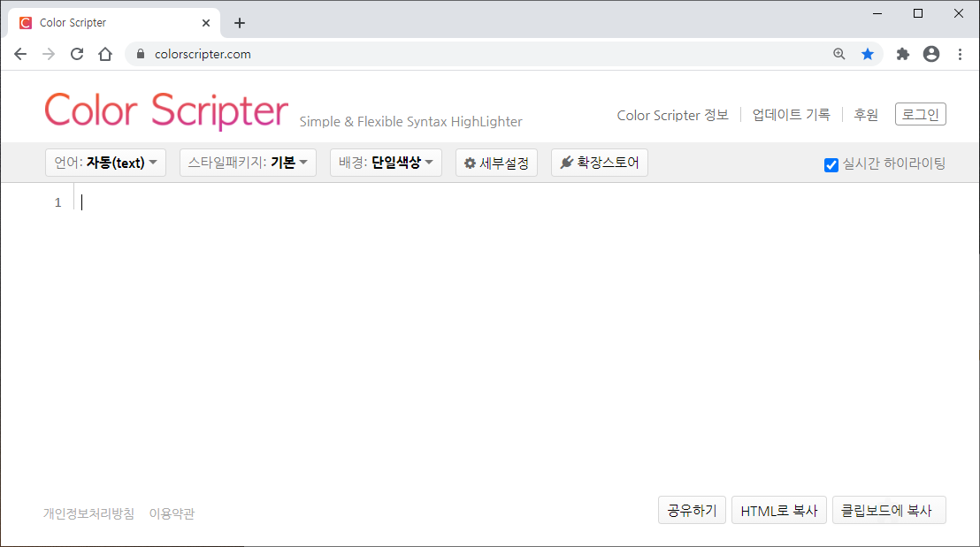Toggle the bookmark star

click(x=868, y=54)
